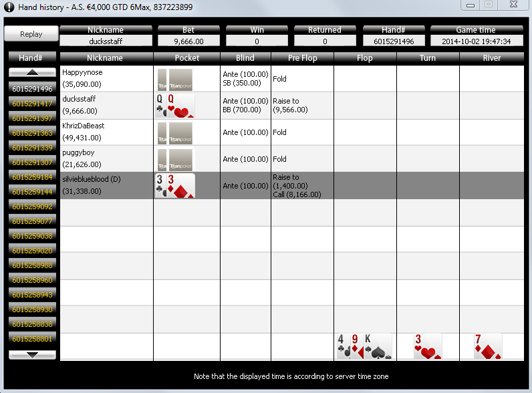Close the Hand history window
Screen dimensions: 532x393
pyautogui.click(x=513, y=5)
